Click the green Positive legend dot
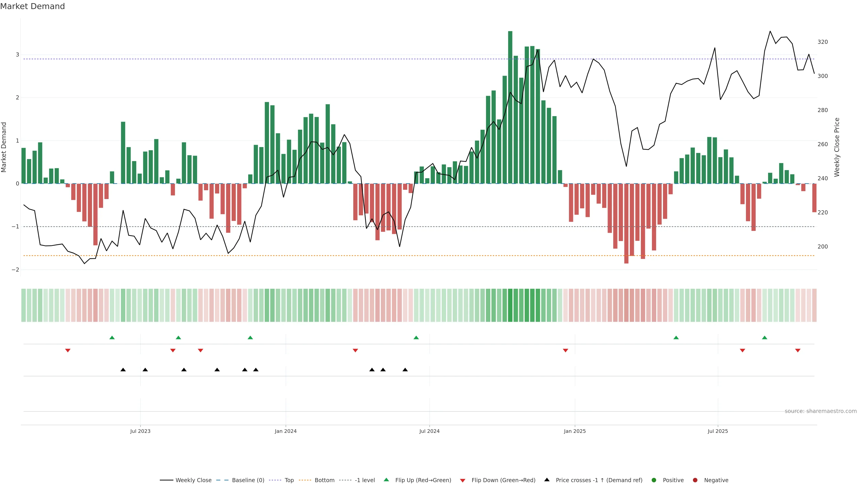 click(x=654, y=480)
